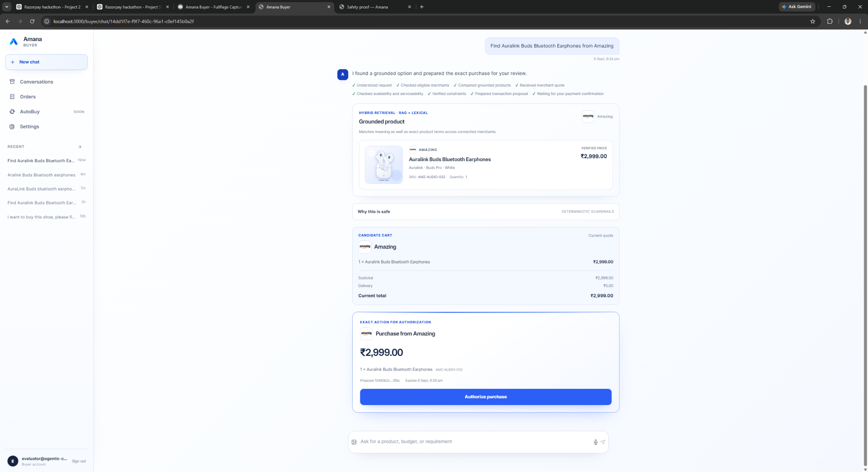Viewport: 868px width, 472px height.
Task: Open the browser extensions puzzle icon
Action: coord(830,21)
